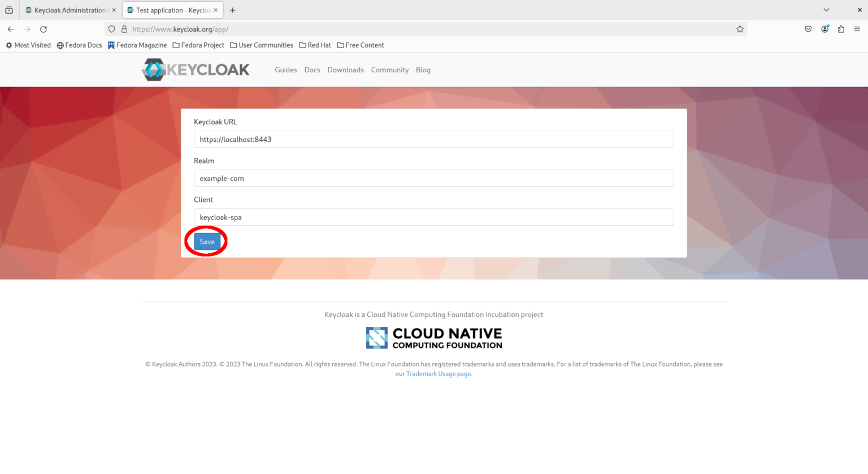
Task: Bookmark this page with the star icon
Action: [740, 29]
